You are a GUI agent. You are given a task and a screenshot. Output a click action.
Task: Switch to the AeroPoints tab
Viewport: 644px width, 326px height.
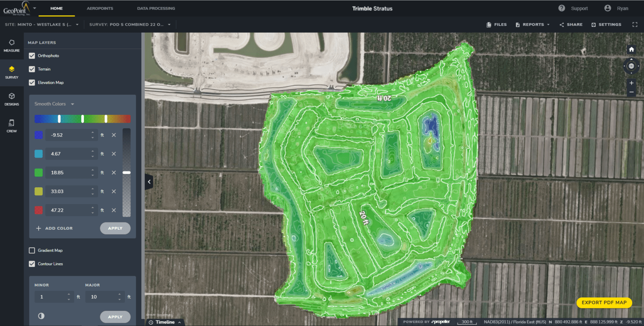pyautogui.click(x=100, y=8)
